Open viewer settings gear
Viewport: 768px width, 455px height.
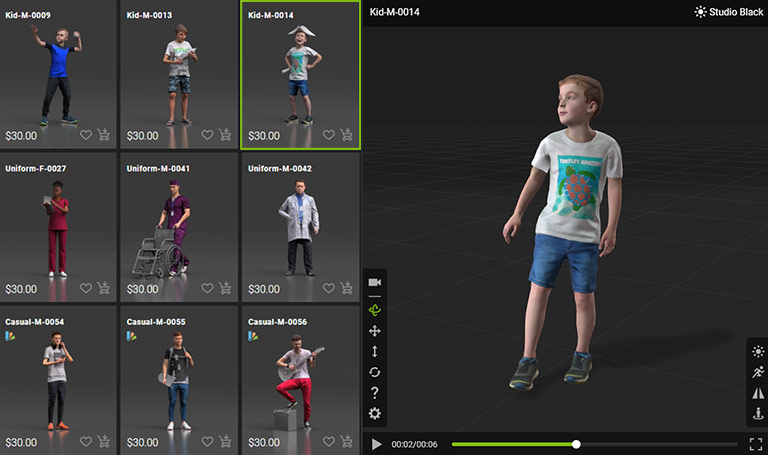pos(375,414)
